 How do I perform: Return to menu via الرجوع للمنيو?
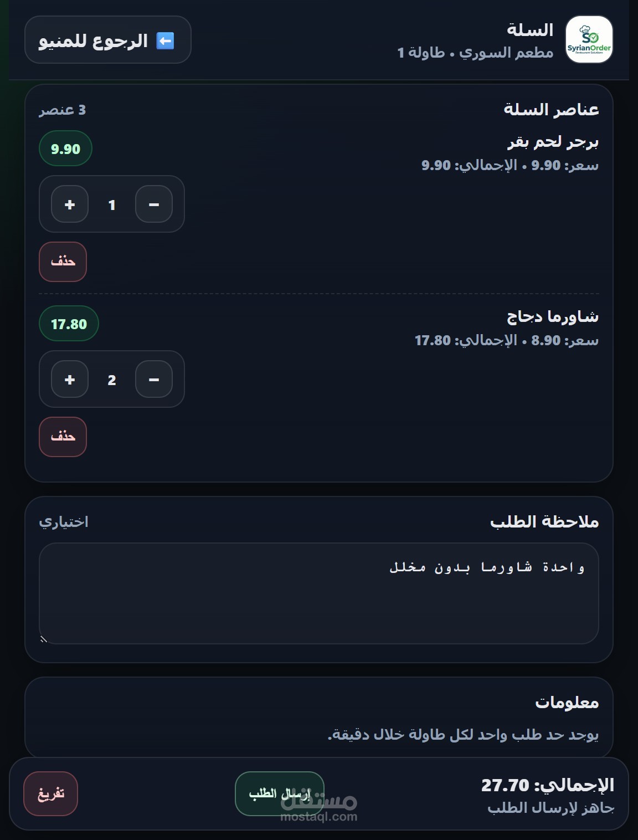coord(108,40)
